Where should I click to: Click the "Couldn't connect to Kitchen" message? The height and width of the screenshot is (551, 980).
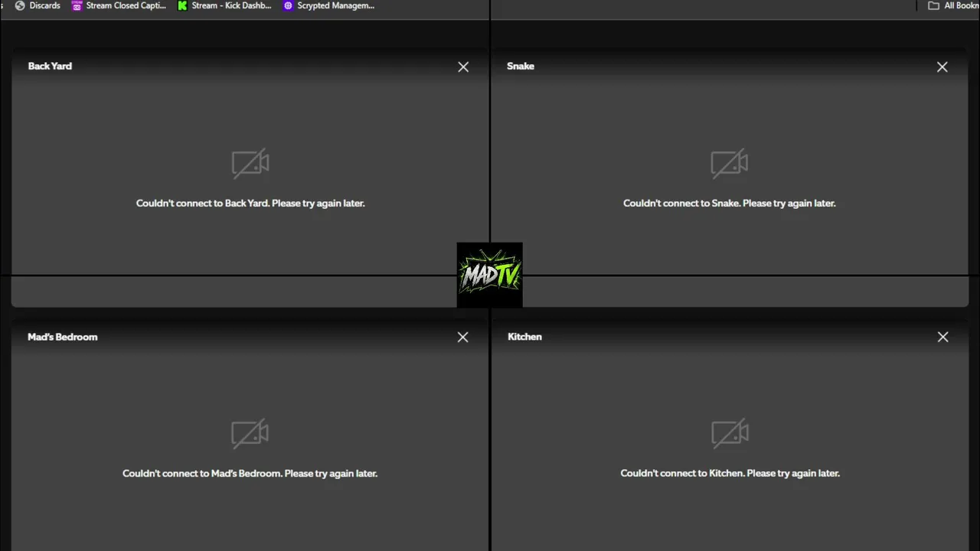[x=730, y=474]
